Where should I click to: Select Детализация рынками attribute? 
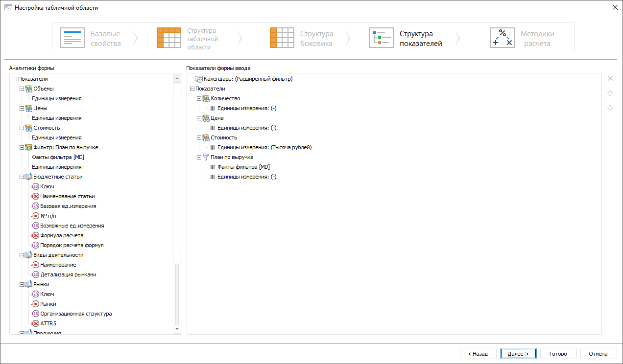(x=68, y=274)
